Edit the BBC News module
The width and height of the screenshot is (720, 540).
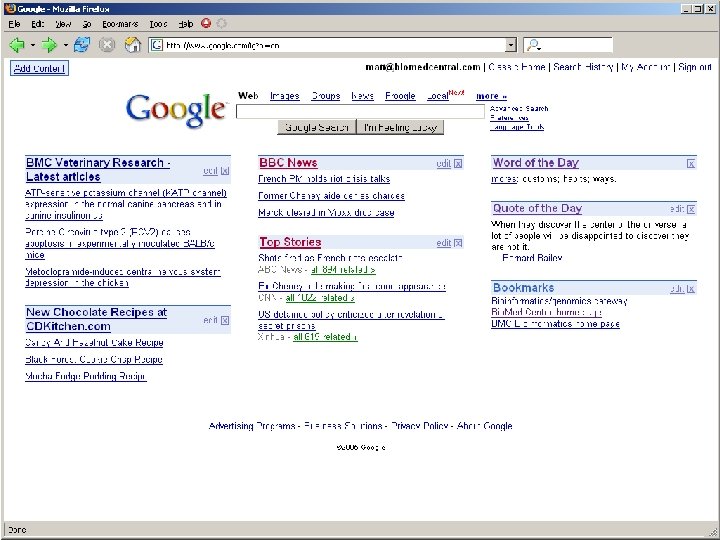pyautogui.click(x=444, y=163)
